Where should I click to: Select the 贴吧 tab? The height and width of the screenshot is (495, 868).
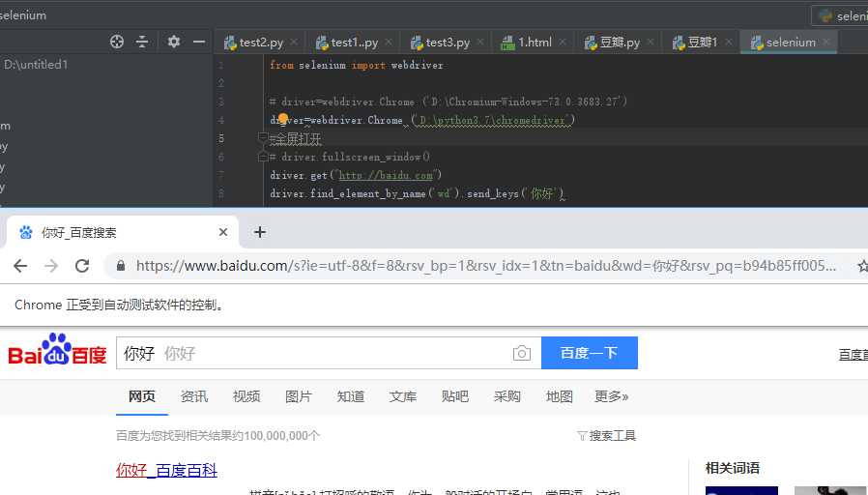tap(455, 396)
